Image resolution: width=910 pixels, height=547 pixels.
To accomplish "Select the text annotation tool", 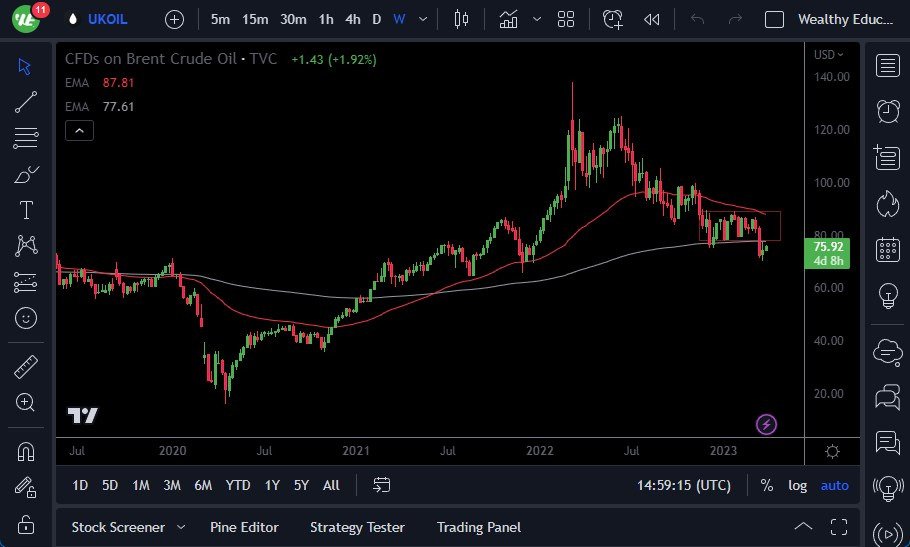I will pyautogui.click(x=26, y=210).
